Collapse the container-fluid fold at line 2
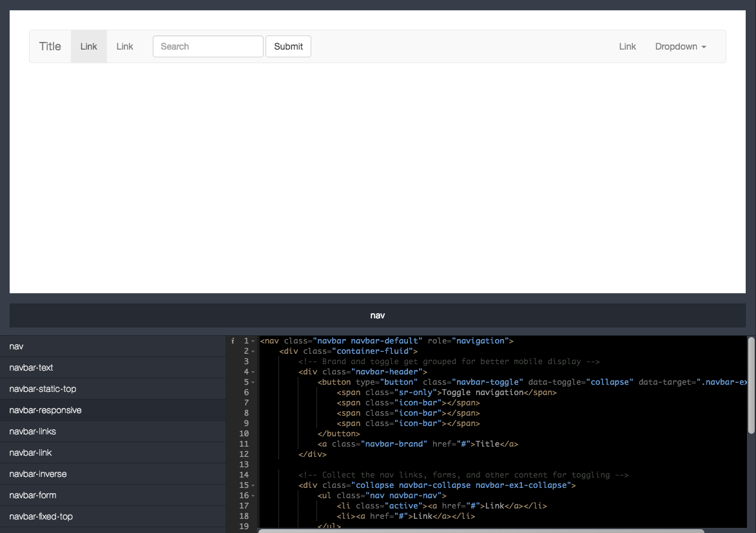 click(x=252, y=351)
